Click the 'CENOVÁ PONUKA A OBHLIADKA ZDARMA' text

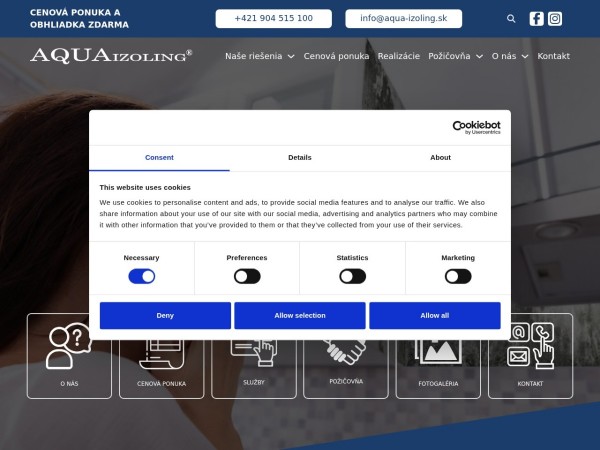click(x=79, y=18)
